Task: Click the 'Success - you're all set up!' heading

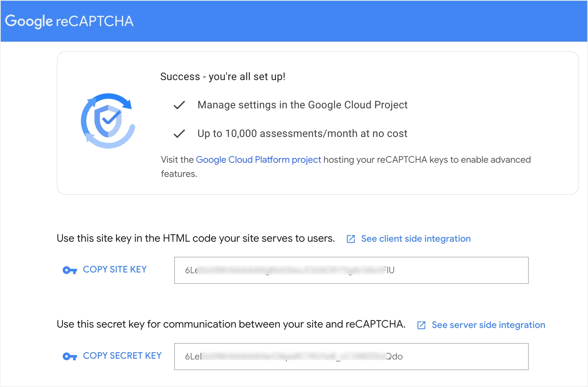Action: 223,76
